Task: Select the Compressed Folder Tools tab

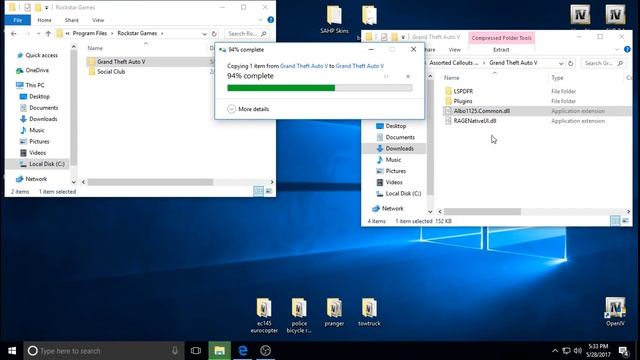Action: tap(502, 38)
